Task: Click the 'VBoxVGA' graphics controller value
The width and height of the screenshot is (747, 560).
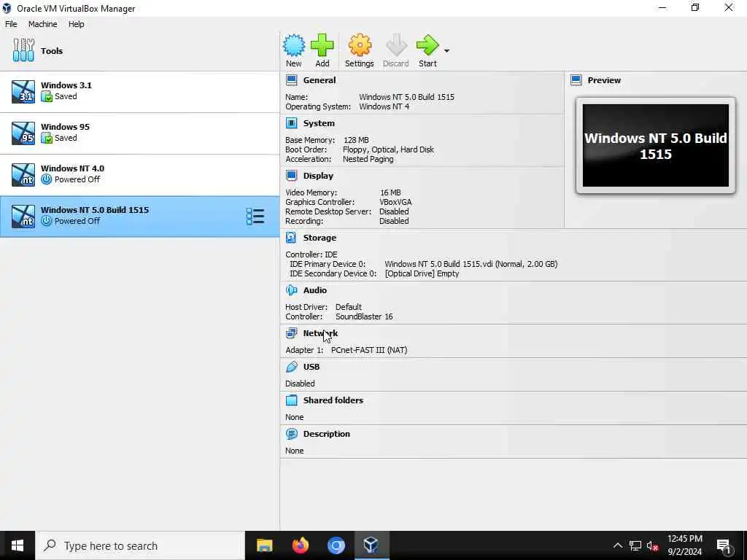Action: (x=395, y=202)
